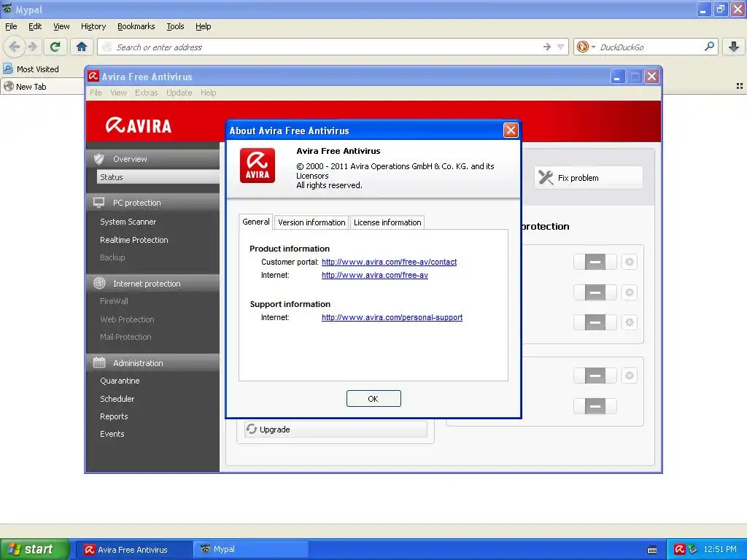Click the Avira tray icon in system tray
The height and width of the screenshot is (560, 747).
(x=680, y=549)
